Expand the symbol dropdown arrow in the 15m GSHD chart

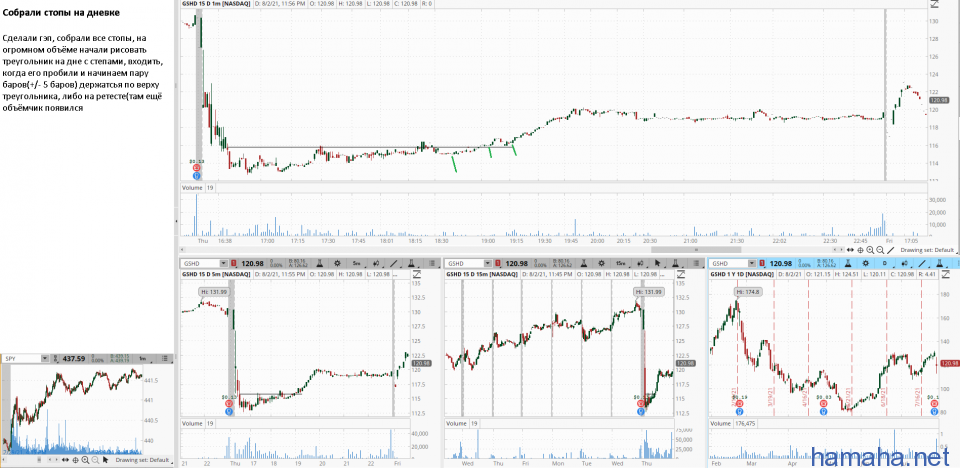(488, 263)
